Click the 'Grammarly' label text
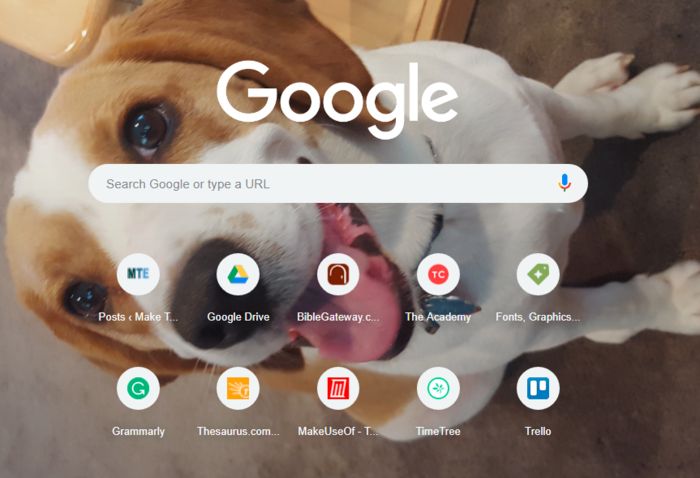The width and height of the screenshot is (700, 478). click(x=138, y=431)
